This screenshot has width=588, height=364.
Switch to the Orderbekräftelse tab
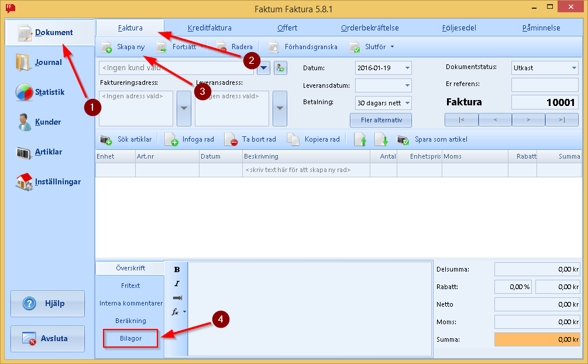pyautogui.click(x=370, y=28)
